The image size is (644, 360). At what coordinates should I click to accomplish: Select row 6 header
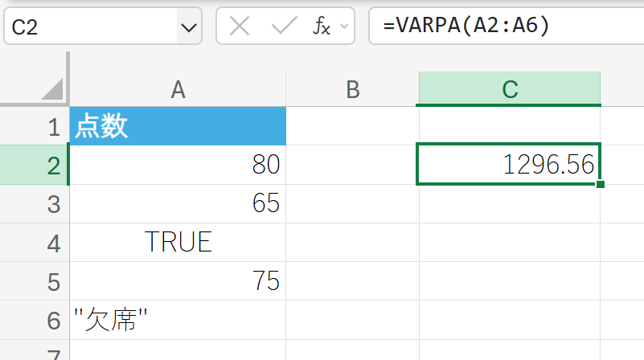point(53,321)
